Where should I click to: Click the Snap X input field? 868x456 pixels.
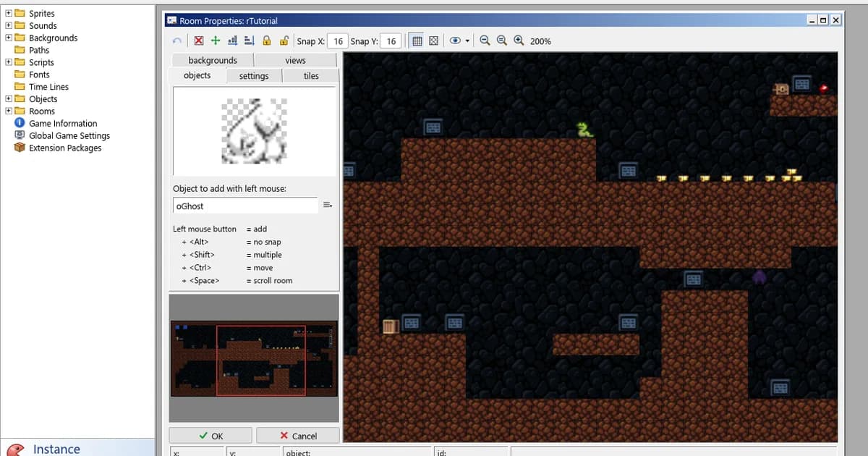(338, 41)
